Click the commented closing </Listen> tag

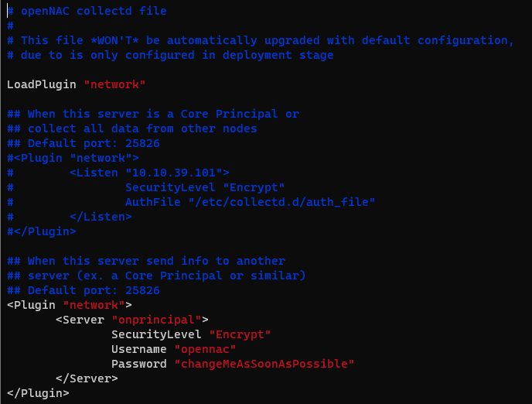101,217
